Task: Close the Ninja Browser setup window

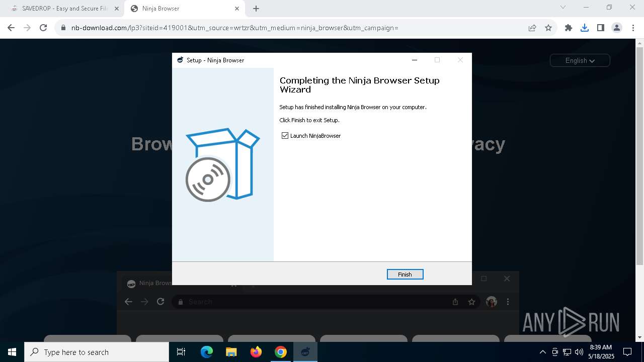Action: pyautogui.click(x=460, y=60)
